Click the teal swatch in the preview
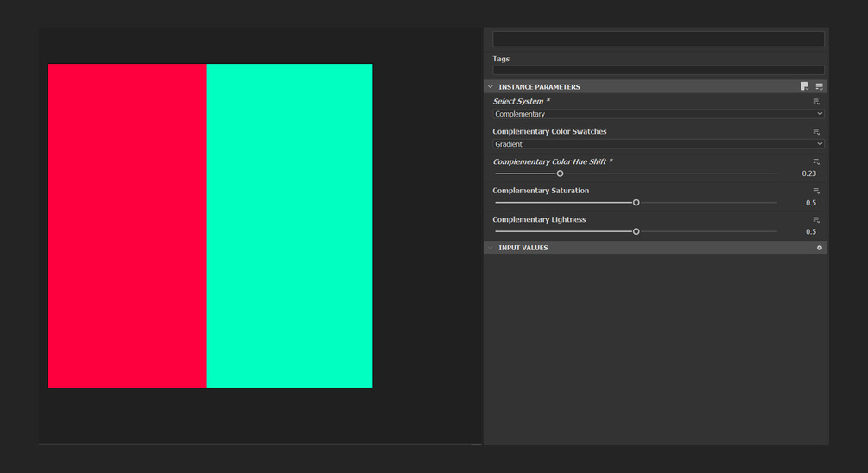 (x=289, y=226)
